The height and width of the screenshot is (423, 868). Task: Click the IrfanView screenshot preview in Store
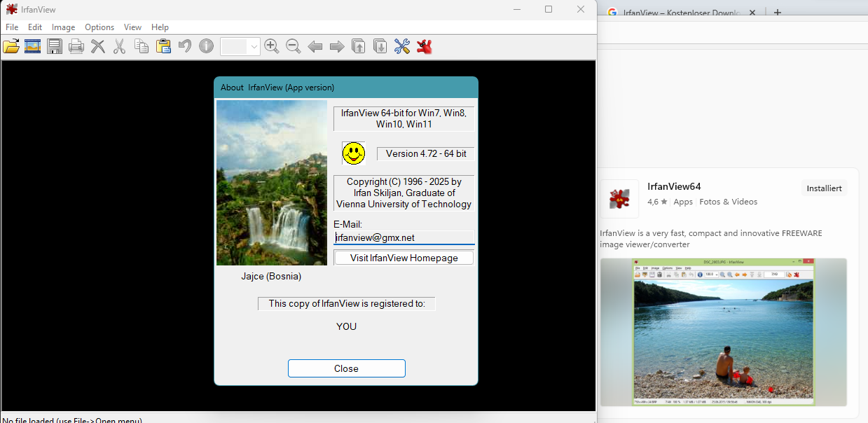click(x=723, y=332)
